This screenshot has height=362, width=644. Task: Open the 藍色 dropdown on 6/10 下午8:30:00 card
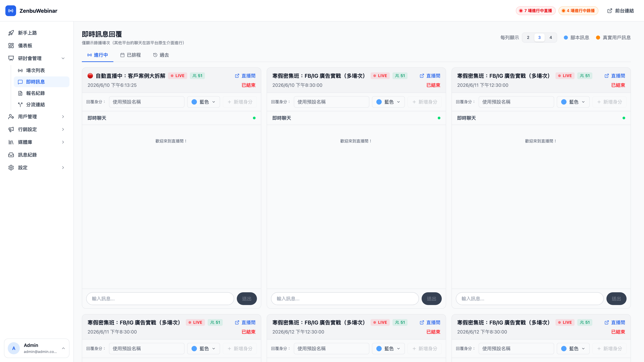pos(388,102)
